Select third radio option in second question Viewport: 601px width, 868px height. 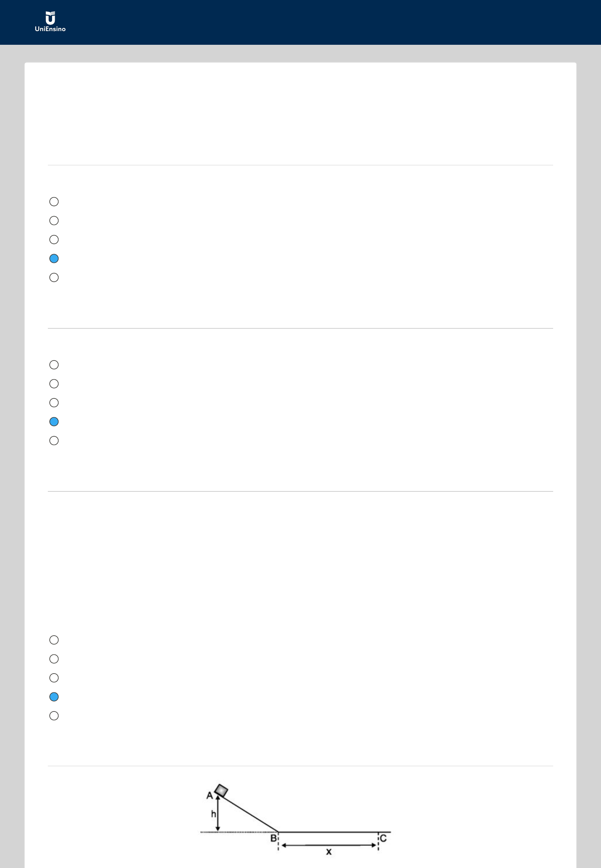(x=54, y=403)
